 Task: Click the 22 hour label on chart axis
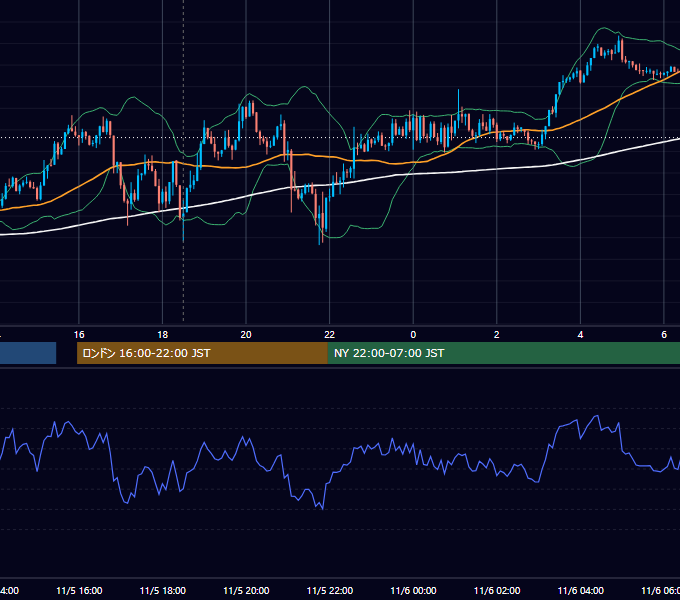pos(330,335)
